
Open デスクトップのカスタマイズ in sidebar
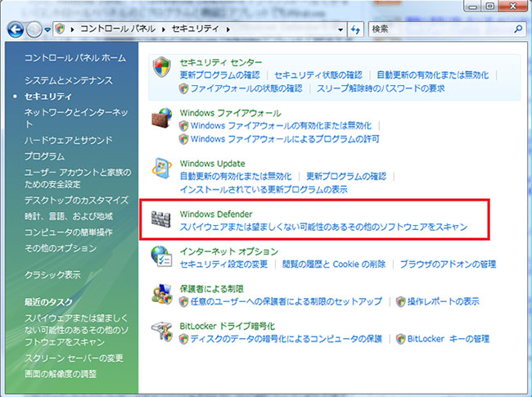[76, 201]
